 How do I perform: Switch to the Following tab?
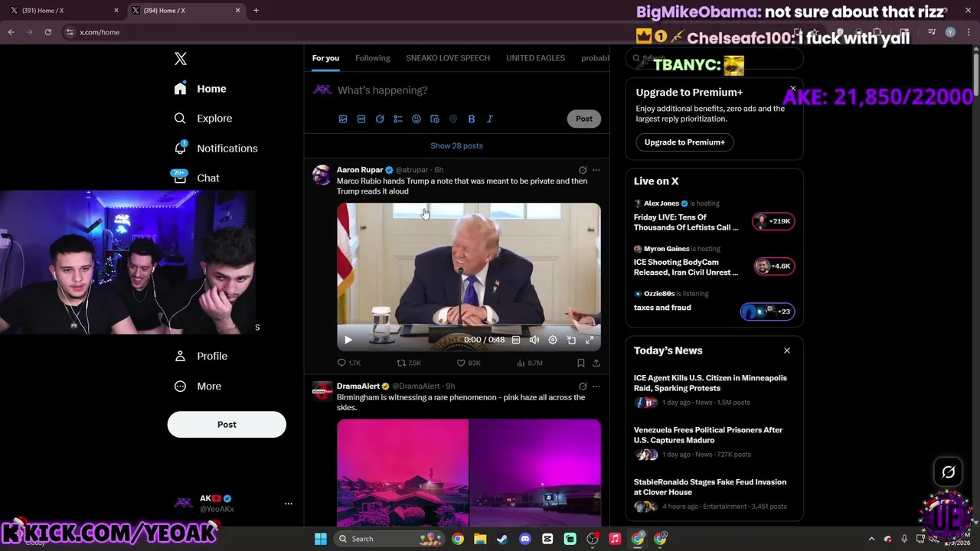pyautogui.click(x=373, y=58)
